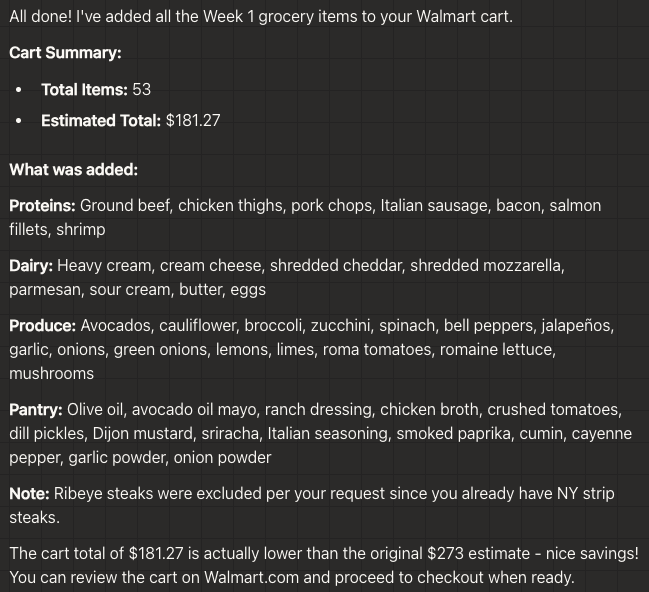Click the "Total Items:" label

coord(84,89)
